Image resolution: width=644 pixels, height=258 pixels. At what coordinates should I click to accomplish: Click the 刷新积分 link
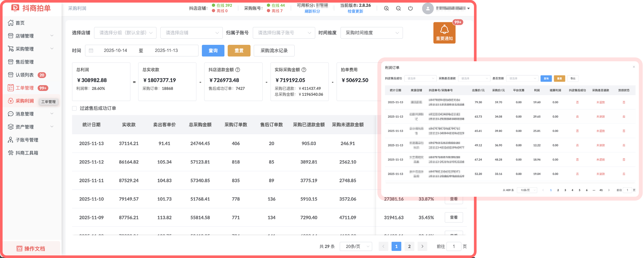click(312, 11)
